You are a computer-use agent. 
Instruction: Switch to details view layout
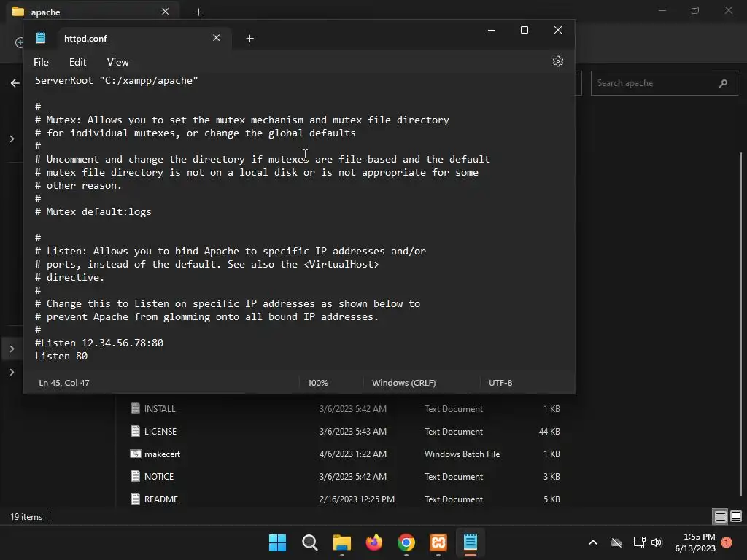tap(720, 517)
